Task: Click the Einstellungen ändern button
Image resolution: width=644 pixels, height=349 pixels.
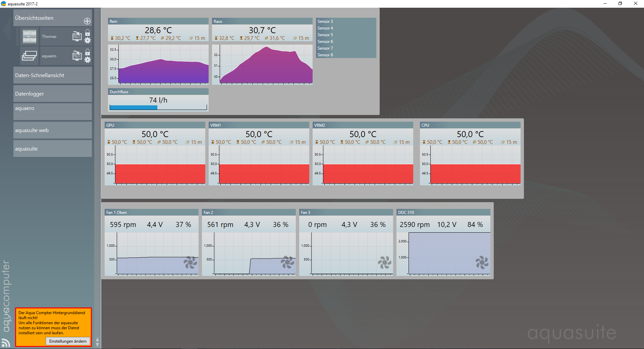Action: click(x=68, y=341)
